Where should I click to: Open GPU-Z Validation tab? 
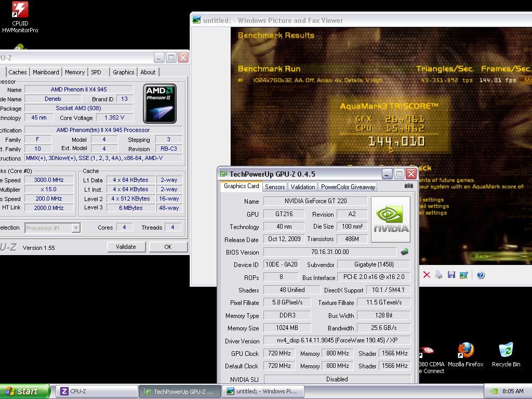(303, 187)
